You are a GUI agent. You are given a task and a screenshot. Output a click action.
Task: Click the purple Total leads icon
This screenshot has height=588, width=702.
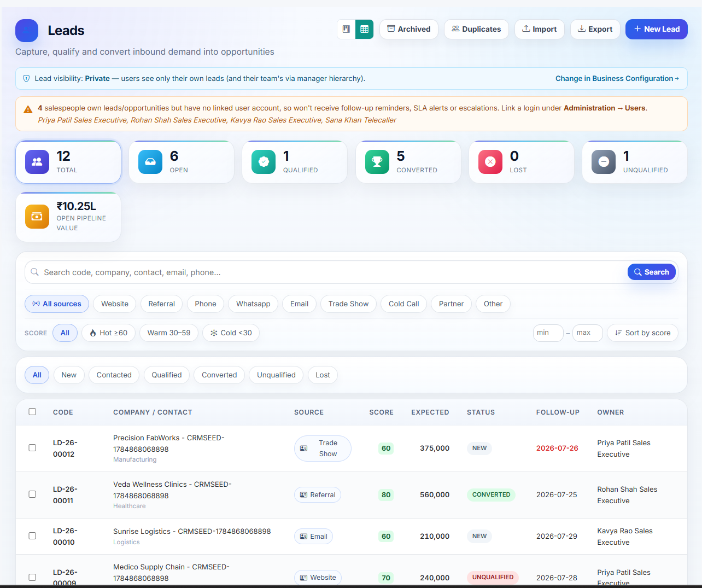tap(37, 162)
